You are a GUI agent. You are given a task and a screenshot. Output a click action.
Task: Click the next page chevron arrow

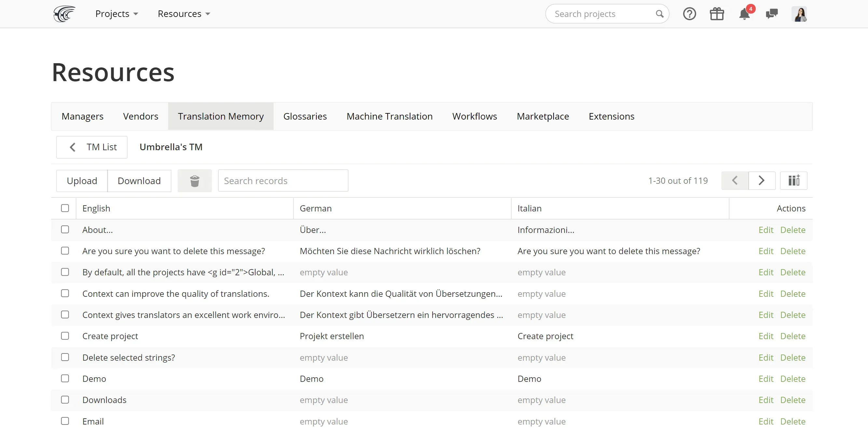tap(762, 180)
